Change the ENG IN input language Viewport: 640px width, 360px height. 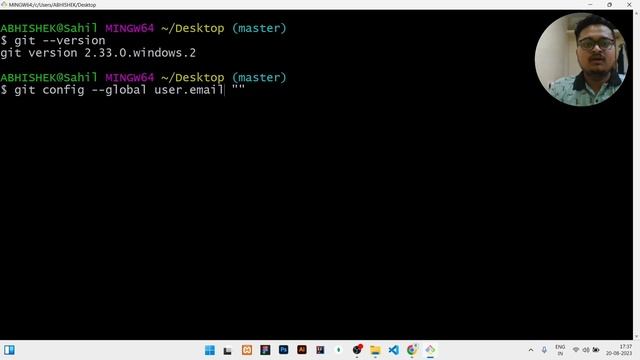[x=560, y=350]
